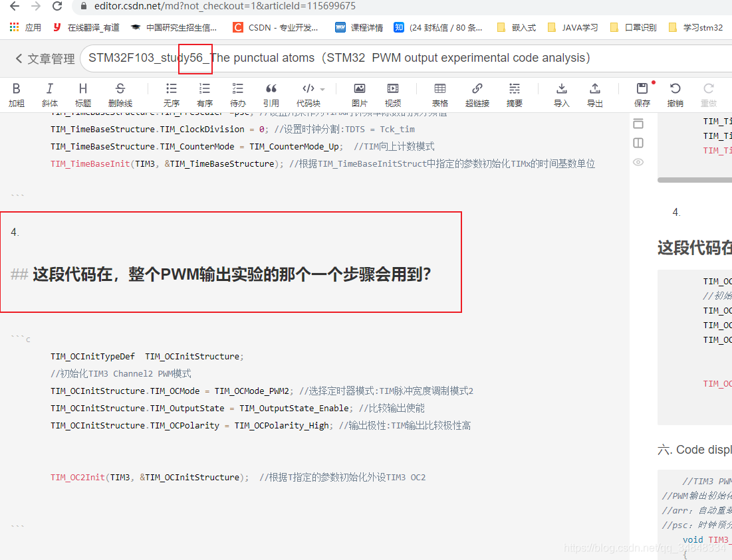Image resolution: width=732 pixels, height=560 pixels.
Task: Open 学习stm32 bookmark folder
Action: tap(695, 27)
